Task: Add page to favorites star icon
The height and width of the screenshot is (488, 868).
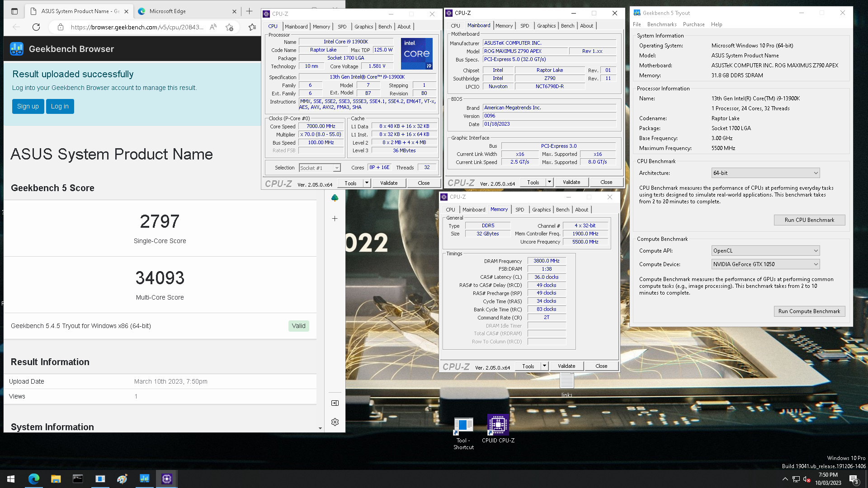Action: click(x=230, y=27)
